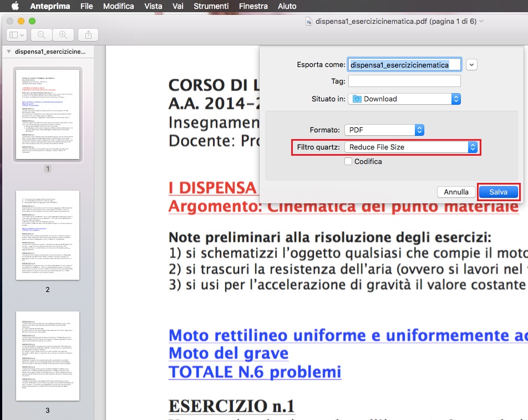Expand the save dialog with chevron button
This screenshot has width=528, height=420.
[471, 65]
